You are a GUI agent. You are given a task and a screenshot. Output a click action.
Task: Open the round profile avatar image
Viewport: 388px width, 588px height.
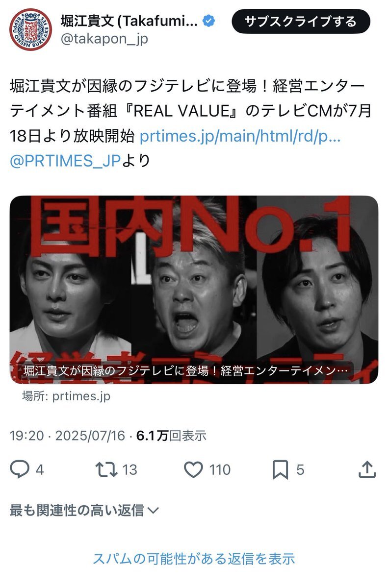click(x=30, y=29)
